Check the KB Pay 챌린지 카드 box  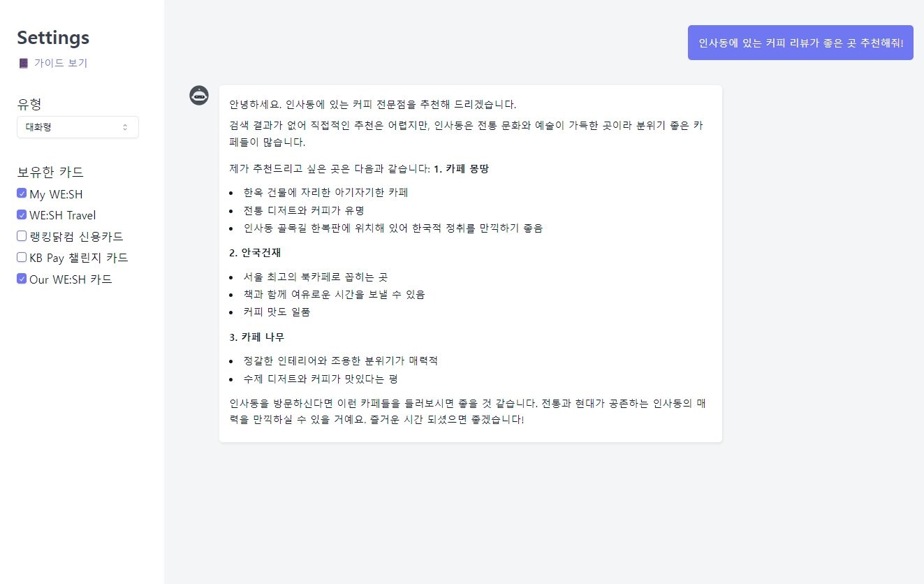click(x=22, y=257)
